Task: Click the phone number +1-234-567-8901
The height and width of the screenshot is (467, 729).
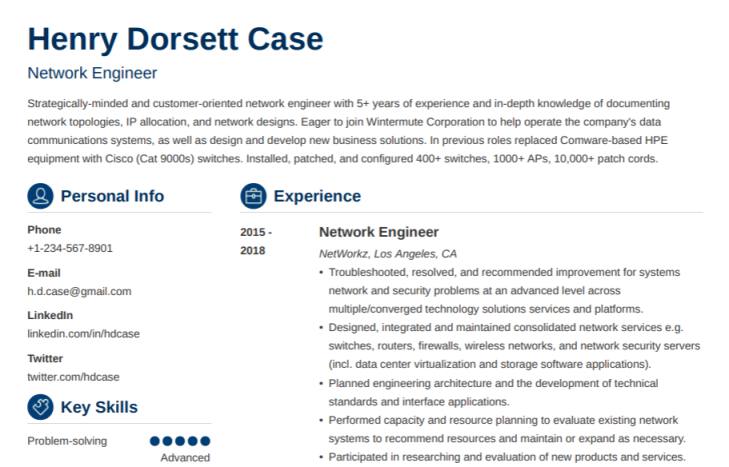Action: (x=70, y=248)
